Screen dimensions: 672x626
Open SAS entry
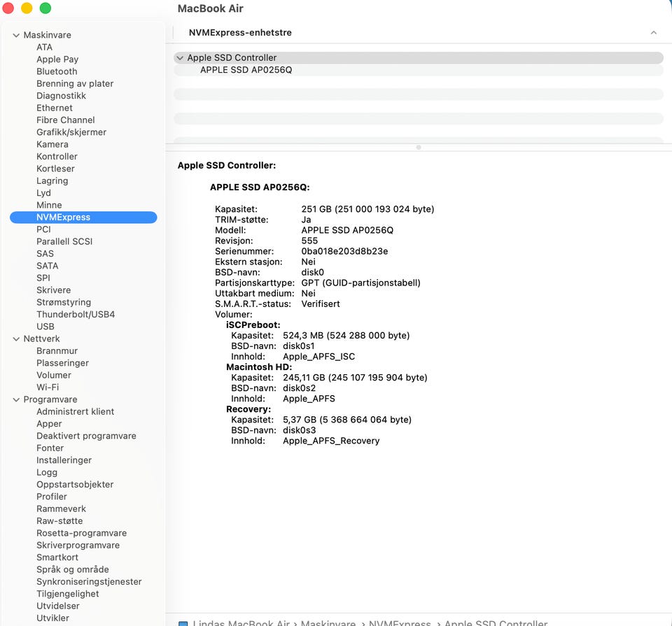45,253
